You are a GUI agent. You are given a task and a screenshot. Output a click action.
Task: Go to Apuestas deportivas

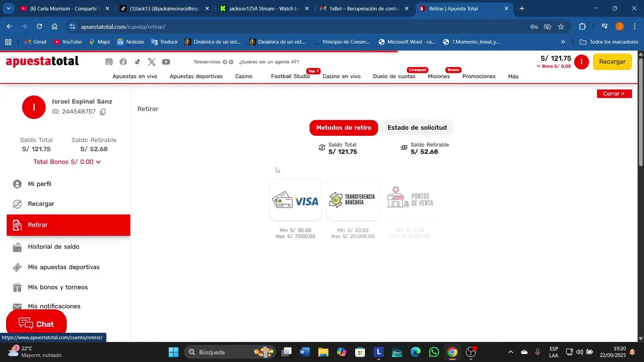tap(196, 76)
